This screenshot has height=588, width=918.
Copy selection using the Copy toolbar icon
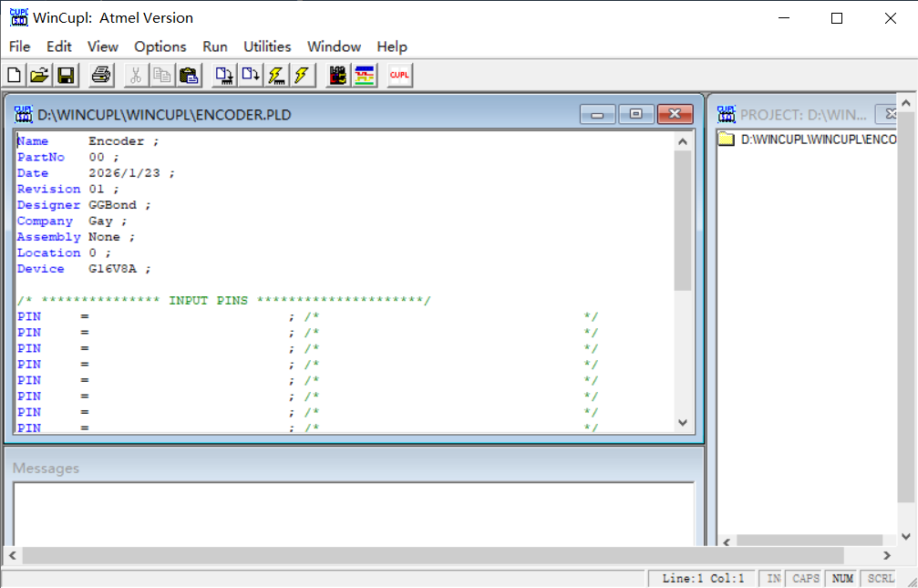pos(161,76)
